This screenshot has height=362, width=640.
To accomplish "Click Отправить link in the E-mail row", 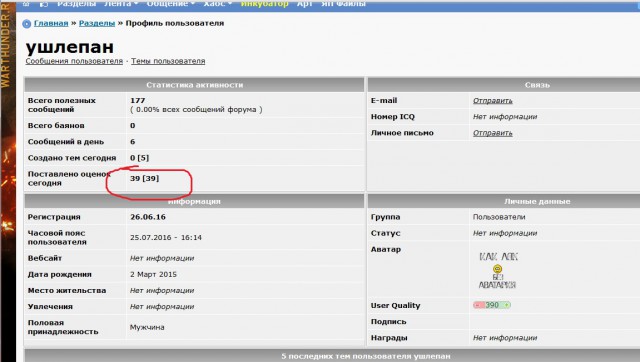I will click(493, 101).
